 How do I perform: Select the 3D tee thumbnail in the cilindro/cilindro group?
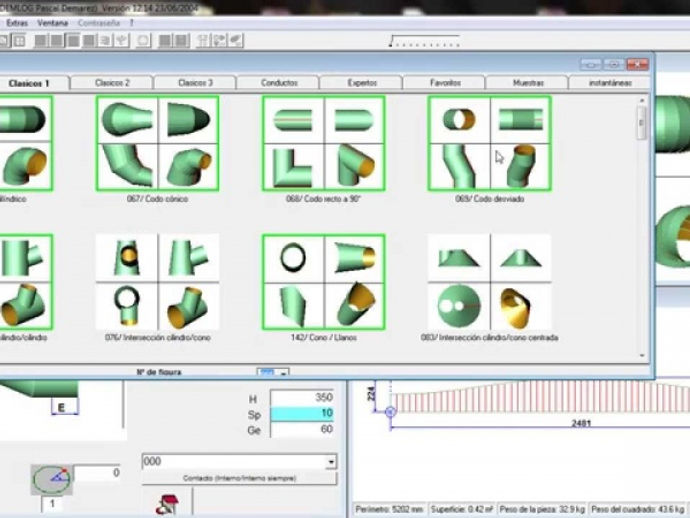25,305
